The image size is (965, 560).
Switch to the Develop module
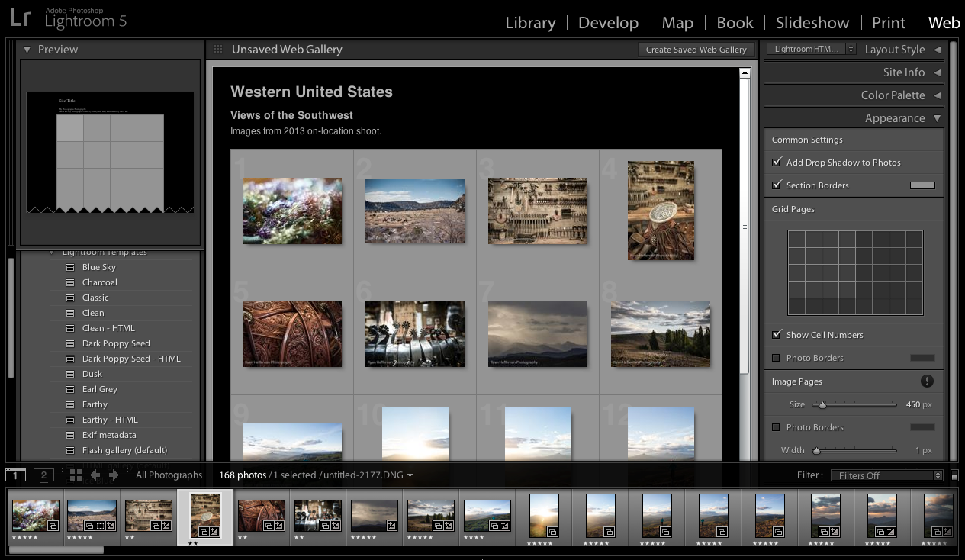[x=608, y=23]
